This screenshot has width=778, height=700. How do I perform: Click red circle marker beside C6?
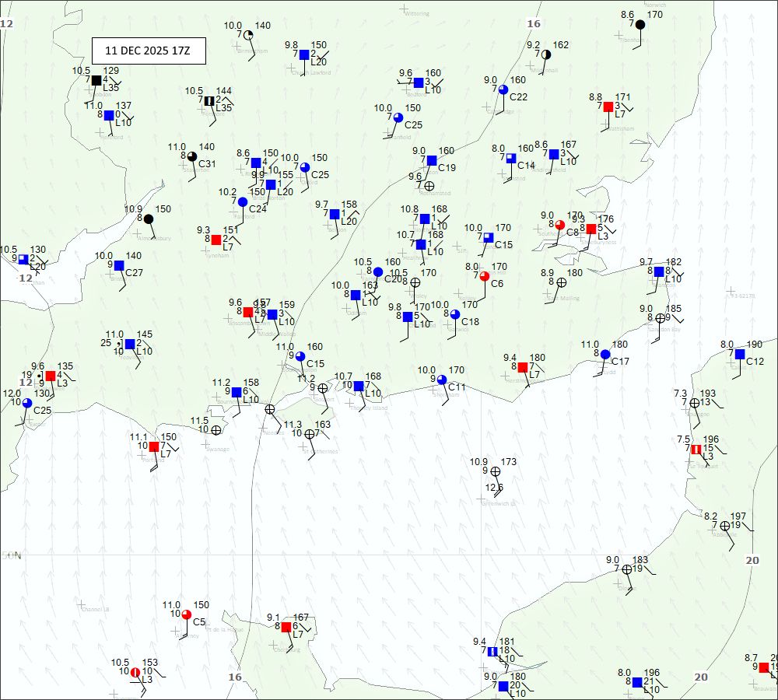(485, 276)
